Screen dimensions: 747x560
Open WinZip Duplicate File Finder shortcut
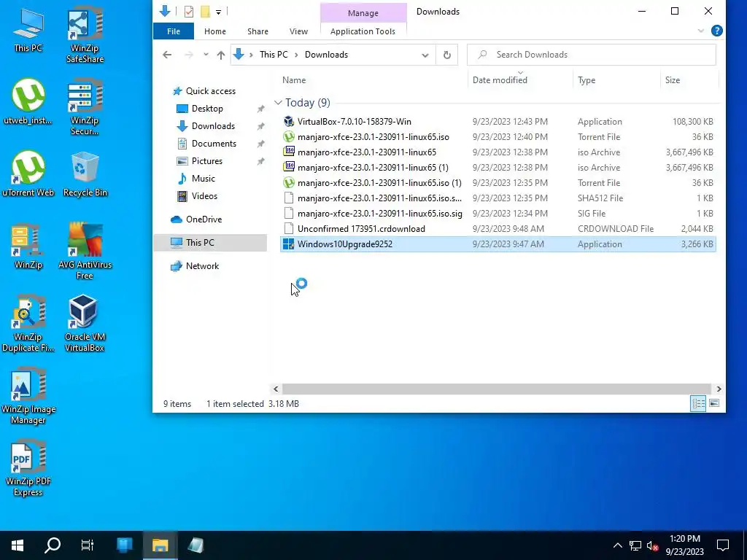pyautogui.click(x=28, y=323)
